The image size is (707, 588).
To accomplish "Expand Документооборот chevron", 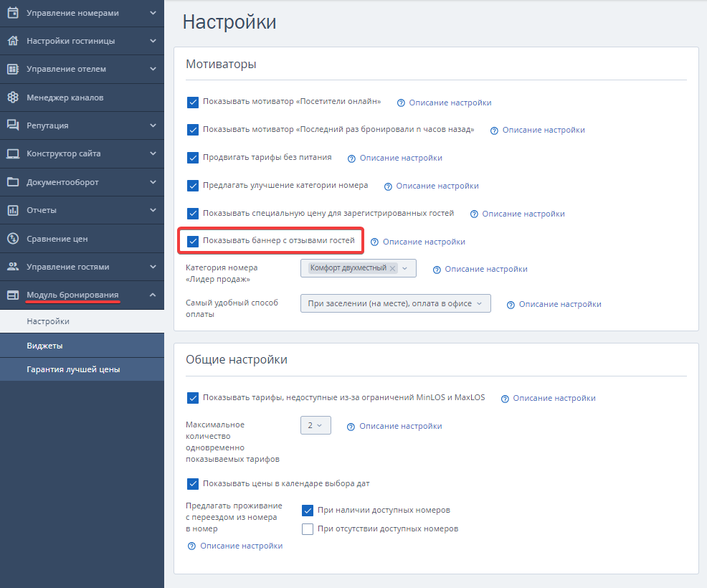I will [153, 182].
